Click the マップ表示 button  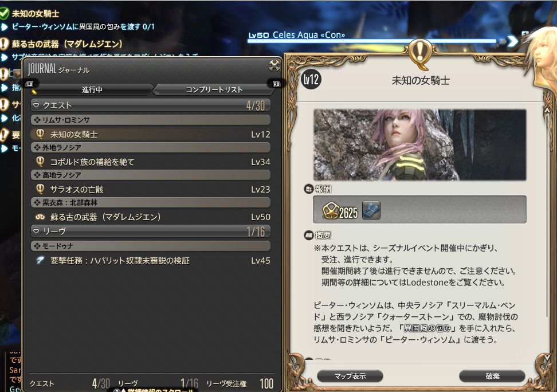350,375
